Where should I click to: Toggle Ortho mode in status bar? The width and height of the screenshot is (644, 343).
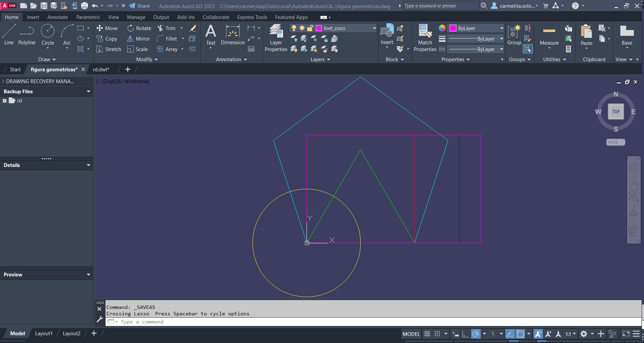coord(466,334)
